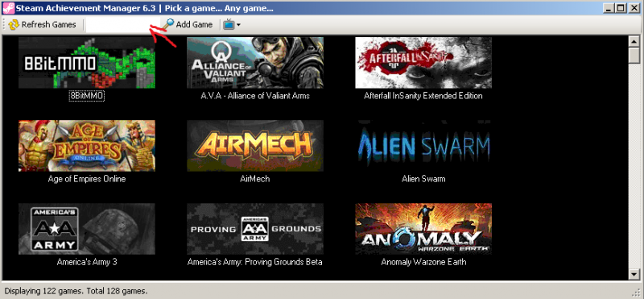Select the Alliance of Valiant Arms banner
Image resolution: width=644 pixels, height=299 pixels.
(x=255, y=63)
